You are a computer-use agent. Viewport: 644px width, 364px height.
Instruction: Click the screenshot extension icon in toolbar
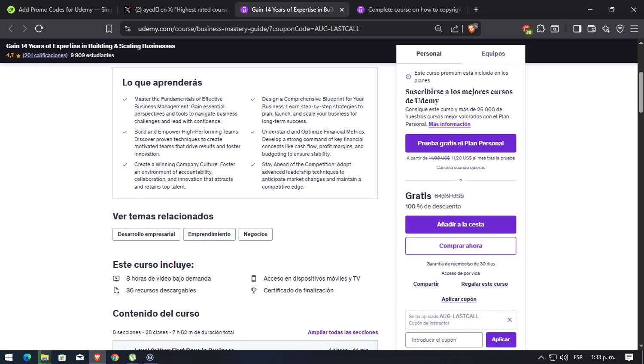[x=555, y=29]
